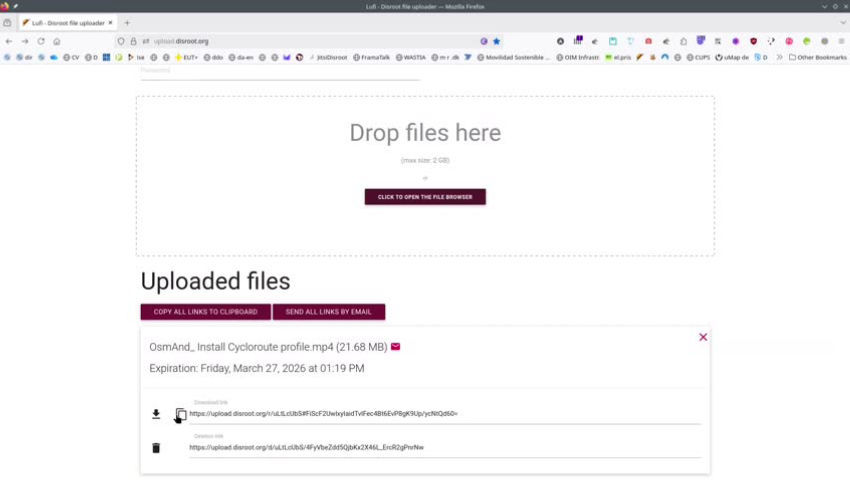Close the uploaded file card

[x=703, y=337]
